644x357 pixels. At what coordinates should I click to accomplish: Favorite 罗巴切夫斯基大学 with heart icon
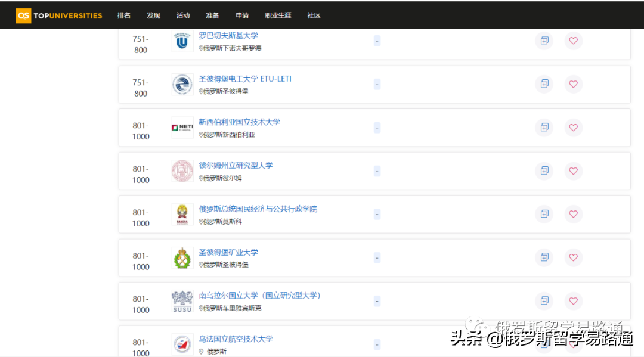pyautogui.click(x=574, y=41)
